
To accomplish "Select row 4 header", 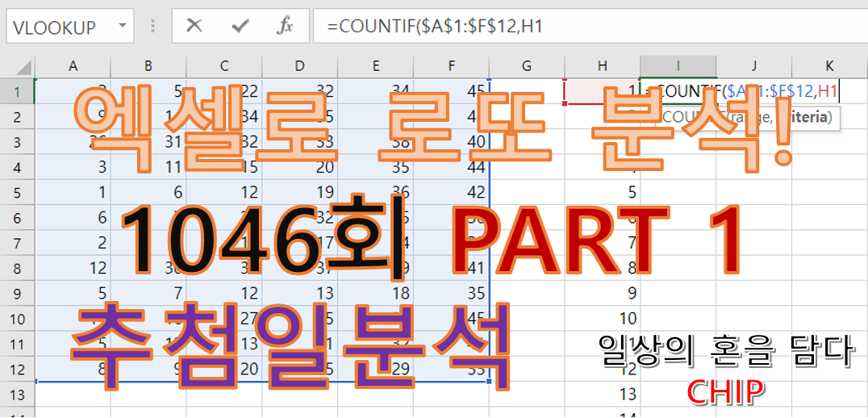I will (x=17, y=167).
